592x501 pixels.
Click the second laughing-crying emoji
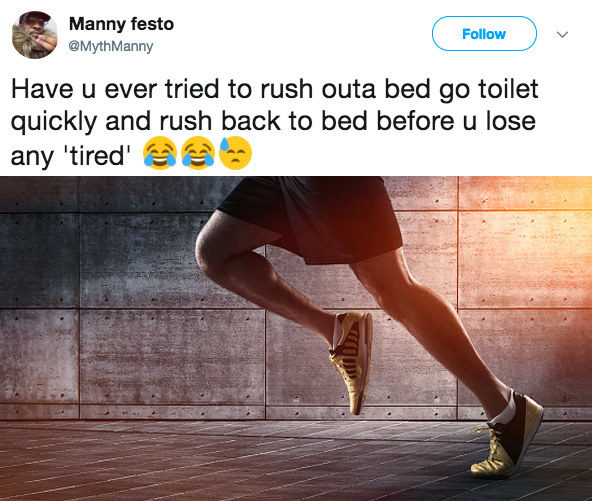pyautogui.click(x=198, y=153)
